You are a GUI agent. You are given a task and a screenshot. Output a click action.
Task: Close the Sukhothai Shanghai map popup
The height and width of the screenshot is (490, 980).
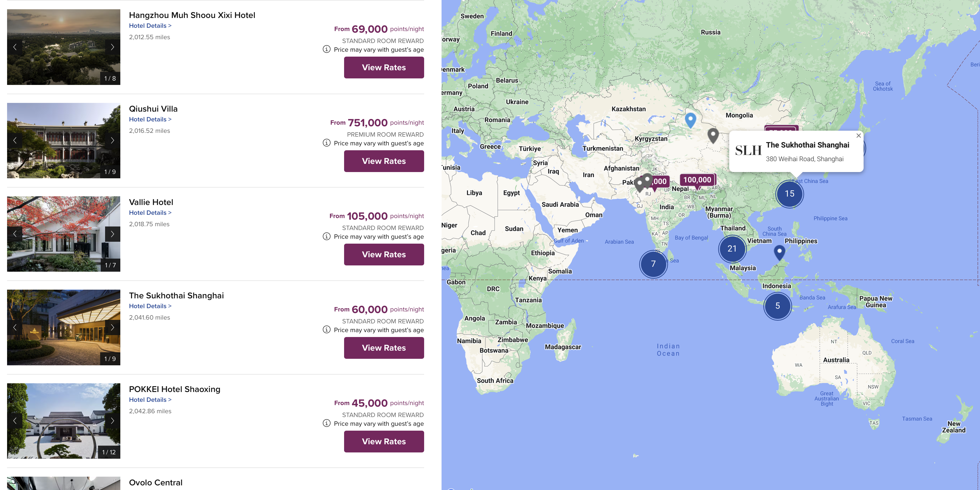pyautogui.click(x=858, y=136)
